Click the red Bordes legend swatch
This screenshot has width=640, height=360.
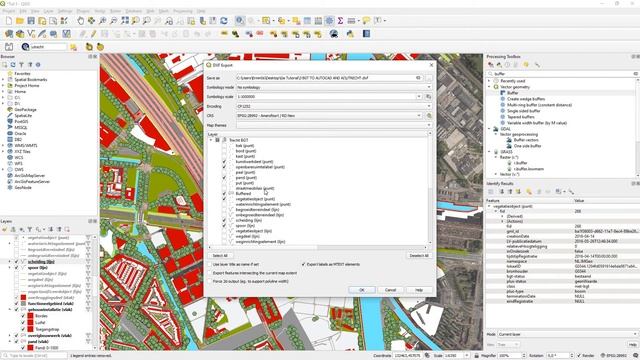click(x=30, y=316)
